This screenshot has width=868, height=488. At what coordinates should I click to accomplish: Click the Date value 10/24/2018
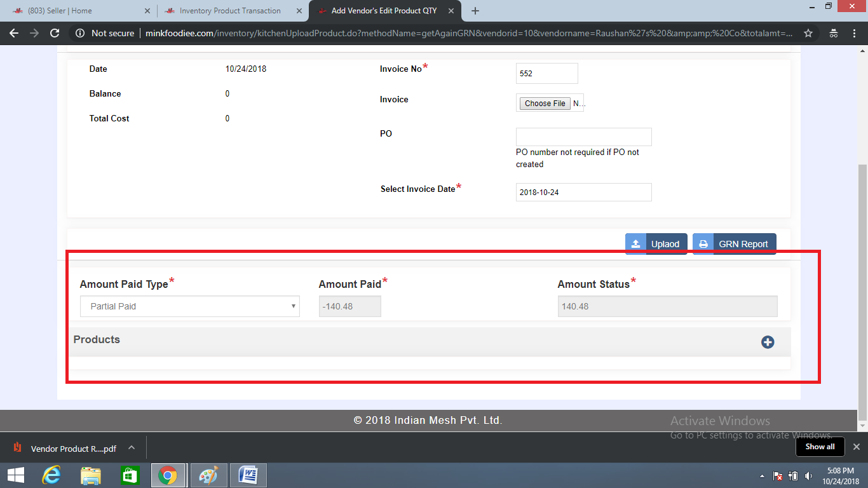point(246,69)
